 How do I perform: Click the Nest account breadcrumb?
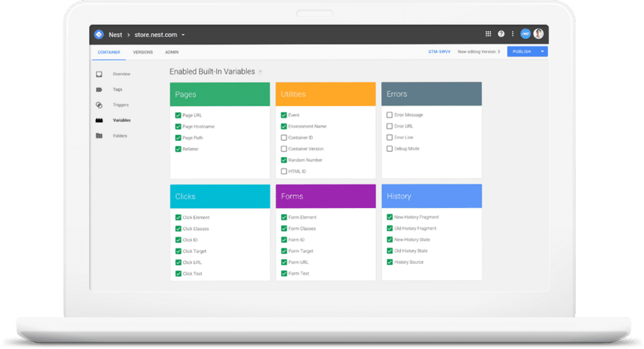point(115,35)
